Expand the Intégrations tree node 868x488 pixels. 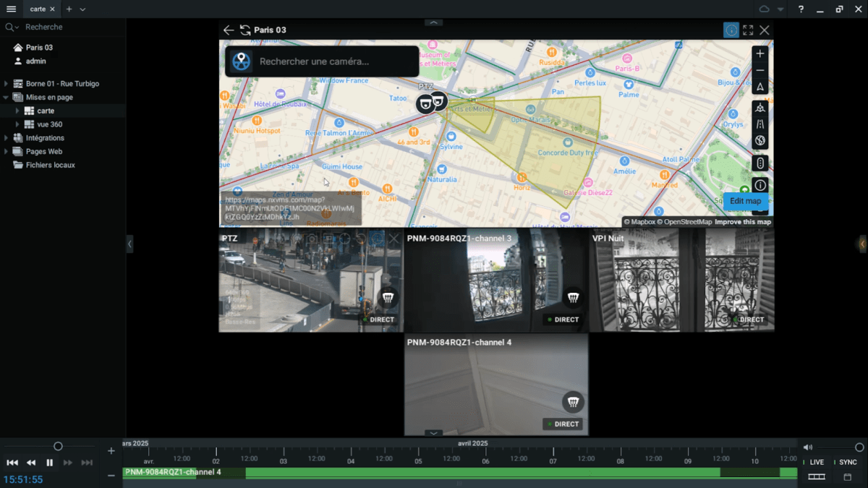[6, 138]
